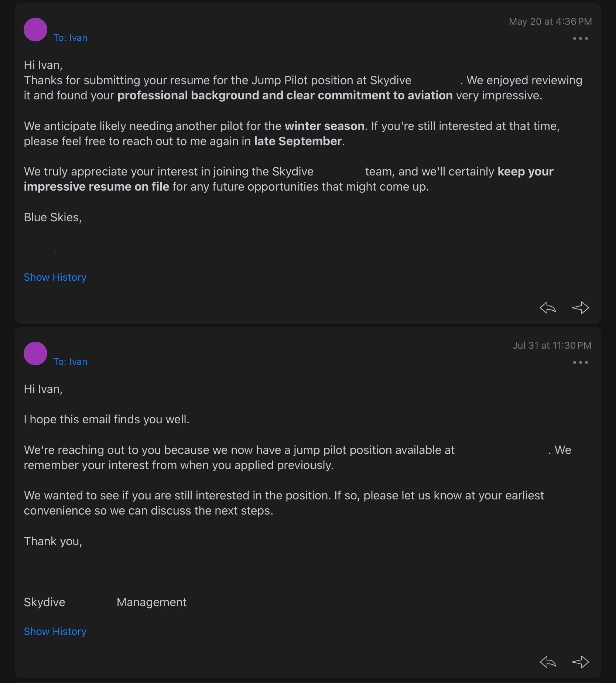
Task: Expand Show History in May 20 email
Action: click(x=55, y=277)
